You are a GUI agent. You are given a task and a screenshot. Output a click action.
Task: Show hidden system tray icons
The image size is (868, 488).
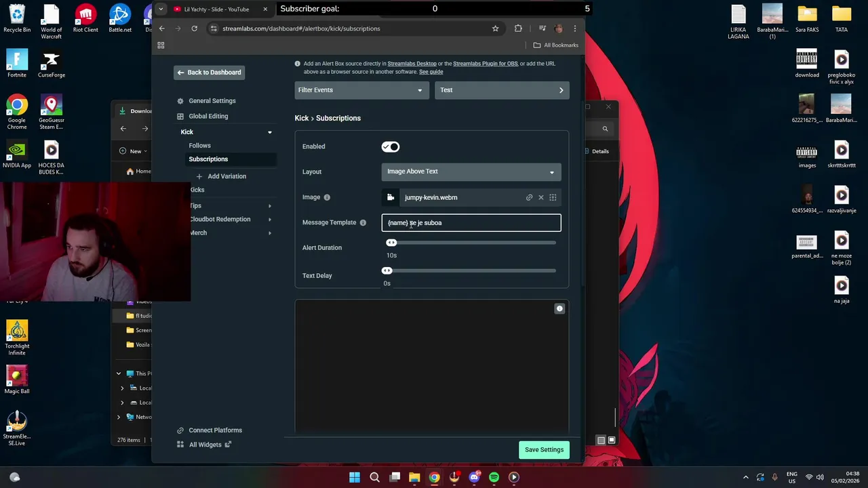tap(745, 477)
